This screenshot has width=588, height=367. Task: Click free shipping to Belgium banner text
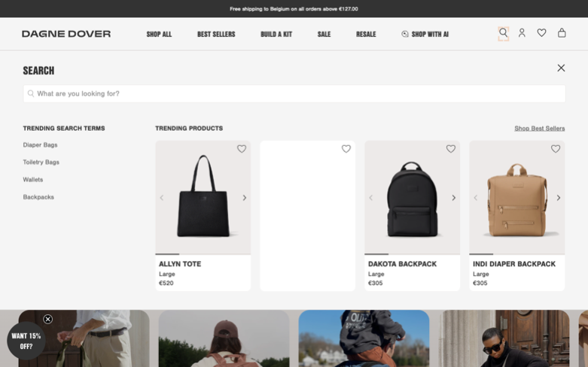point(294,8)
